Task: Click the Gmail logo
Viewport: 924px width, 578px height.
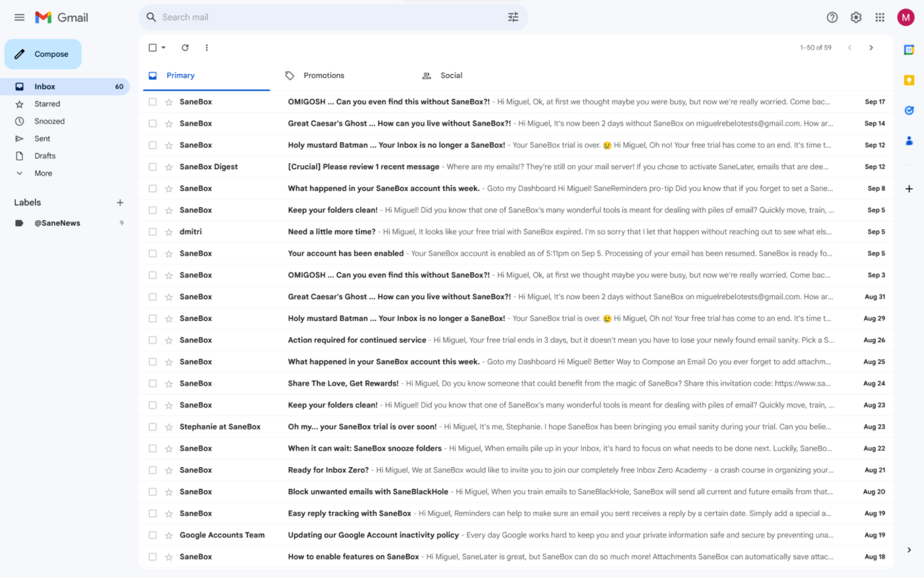Action: tap(61, 17)
